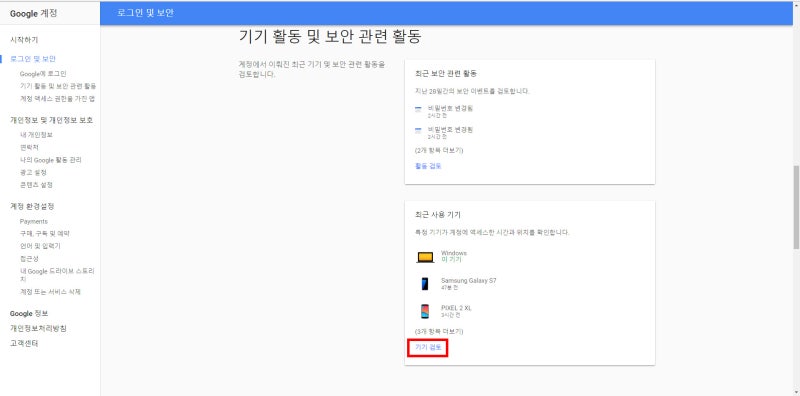The width and height of the screenshot is (800, 396).
Task: Select Payments under 계정 환경설정
Action: 34,221
